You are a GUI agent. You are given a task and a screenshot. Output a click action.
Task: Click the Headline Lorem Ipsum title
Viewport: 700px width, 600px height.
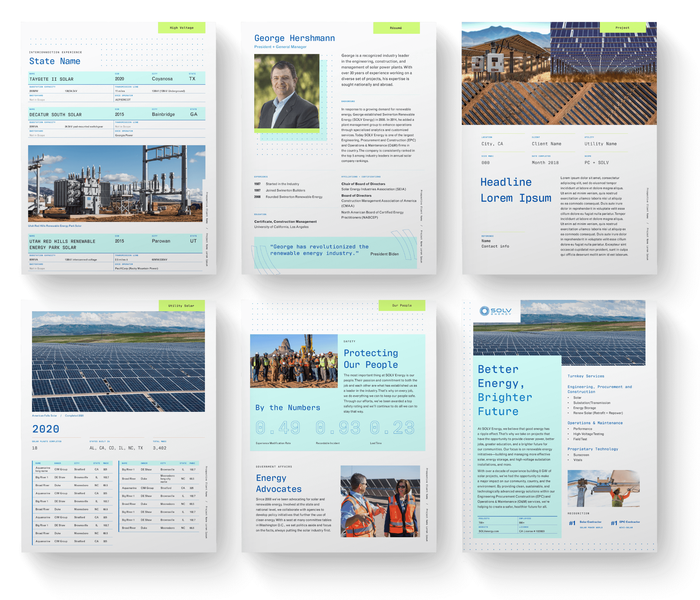[x=515, y=190]
